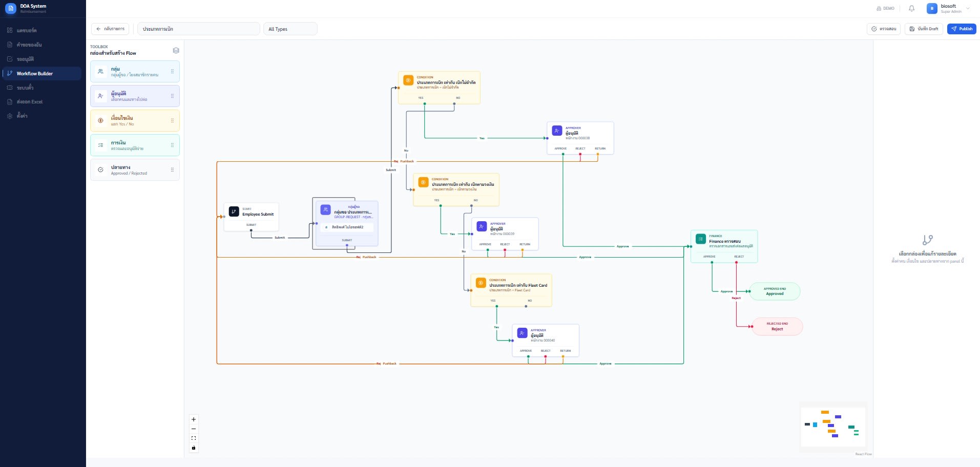Click the การเงิน finance toolbox icon

(x=100, y=145)
